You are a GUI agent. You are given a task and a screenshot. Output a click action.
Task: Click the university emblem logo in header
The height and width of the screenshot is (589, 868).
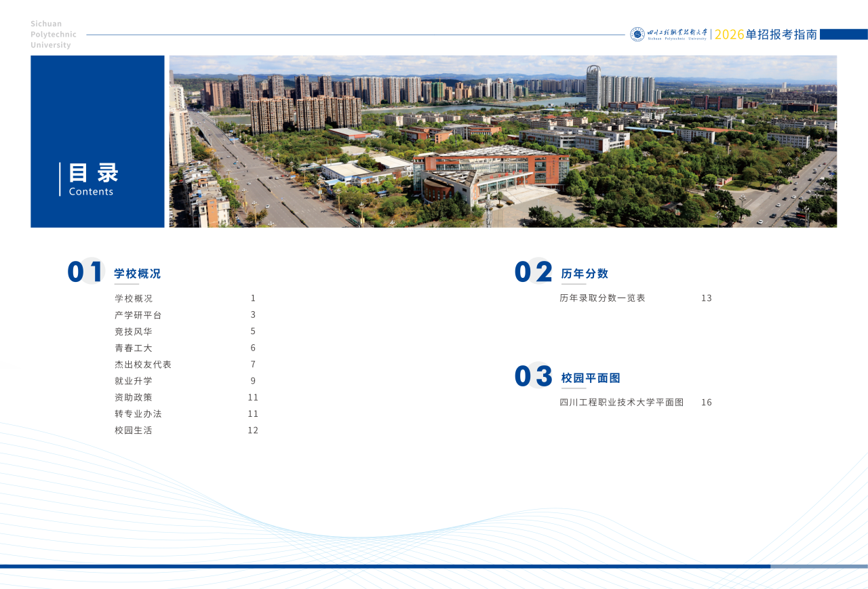point(637,35)
